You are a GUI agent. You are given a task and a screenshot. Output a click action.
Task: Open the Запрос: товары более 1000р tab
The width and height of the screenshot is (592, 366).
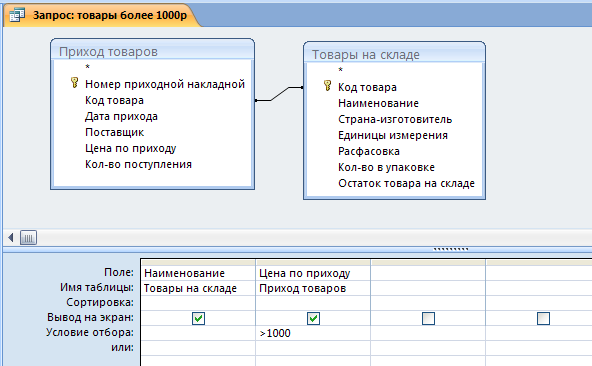click(103, 15)
